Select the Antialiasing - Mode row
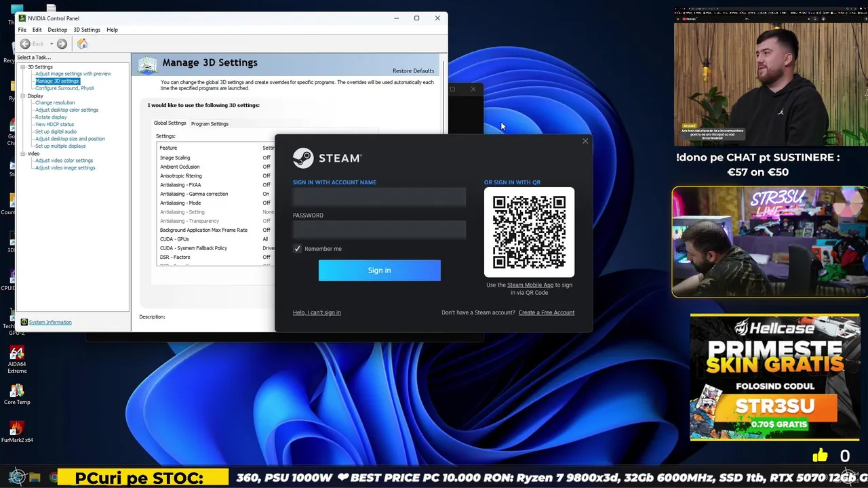Image resolution: width=868 pixels, height=488 pixels. click(216, 203)
